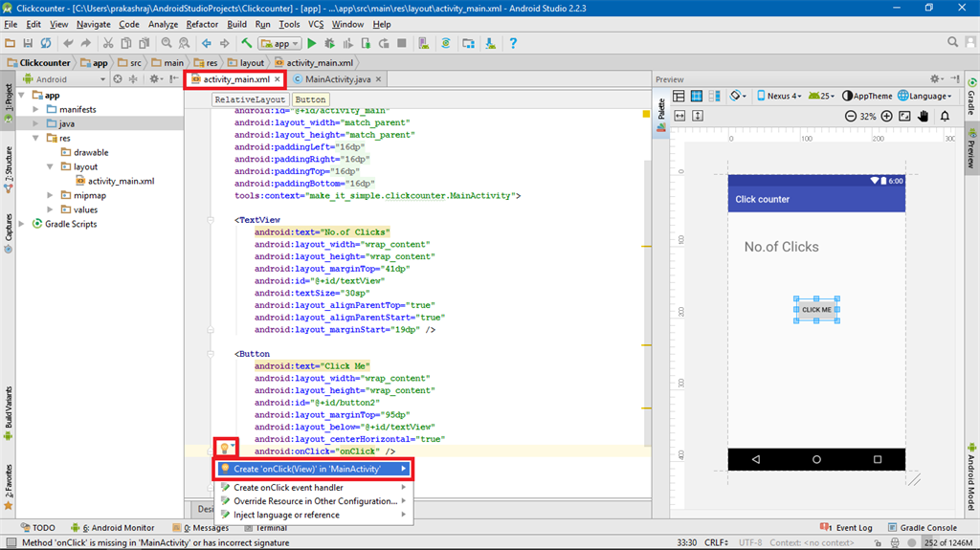Click the Make Project hammer icon
Screen dimensions: 980x550
tap(247, 43)
